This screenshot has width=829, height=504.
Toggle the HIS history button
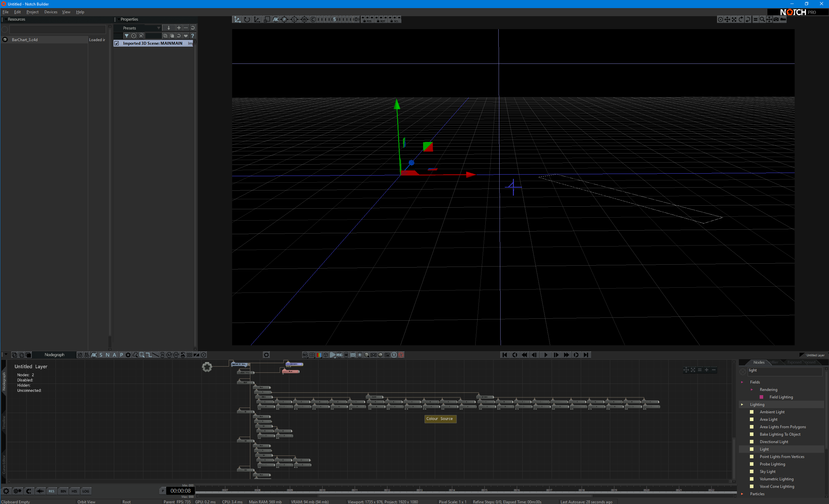(x=74, y=491)
